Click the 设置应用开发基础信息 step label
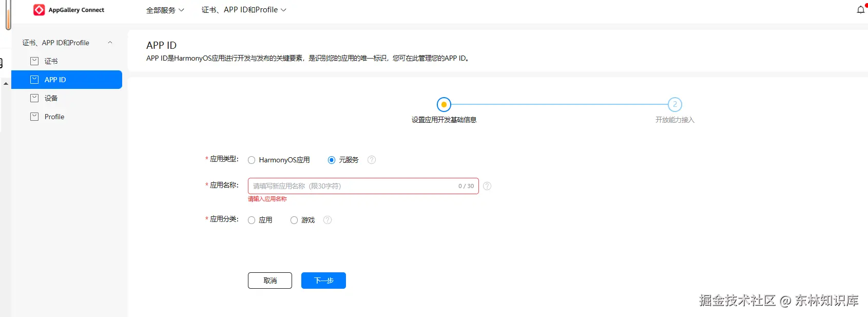868x317 pixels. point(444,120)
